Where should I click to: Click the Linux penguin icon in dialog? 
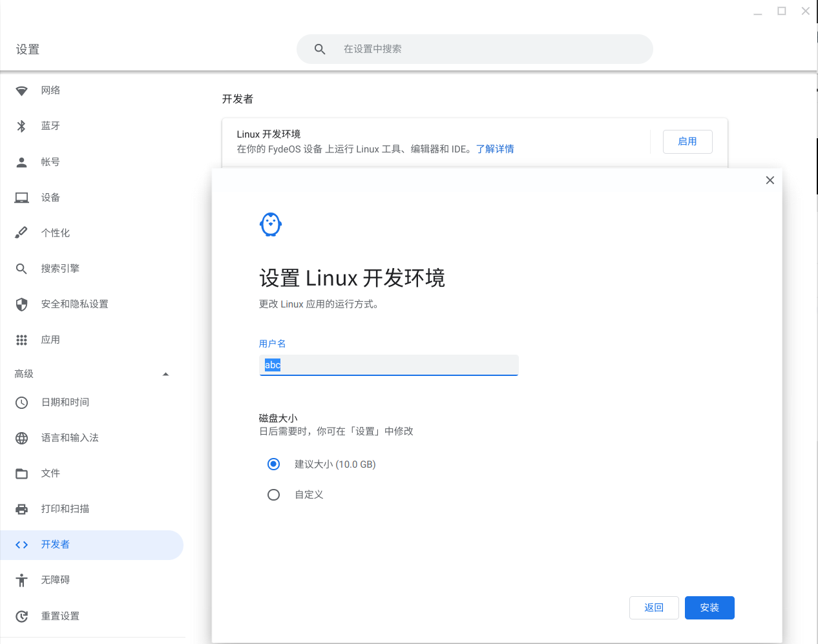click(x=271, y=225)
